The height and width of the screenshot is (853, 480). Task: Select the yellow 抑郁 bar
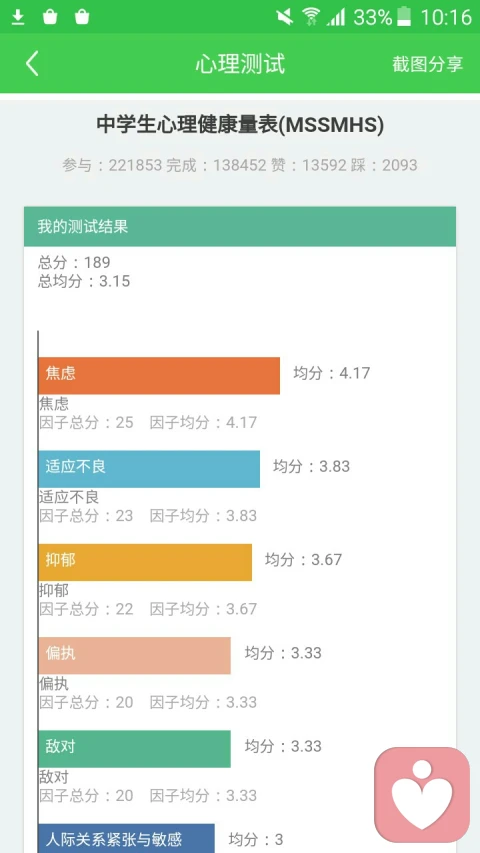coord(145,562)
